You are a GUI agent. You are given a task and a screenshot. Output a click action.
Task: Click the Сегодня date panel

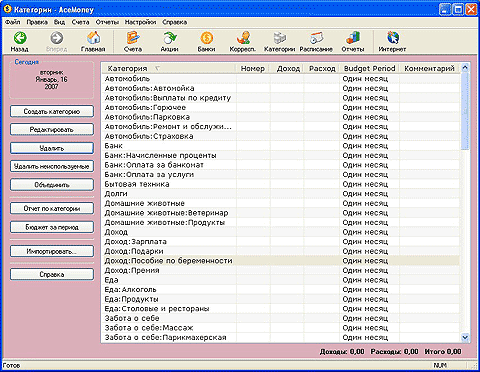[x=52, y=79]
